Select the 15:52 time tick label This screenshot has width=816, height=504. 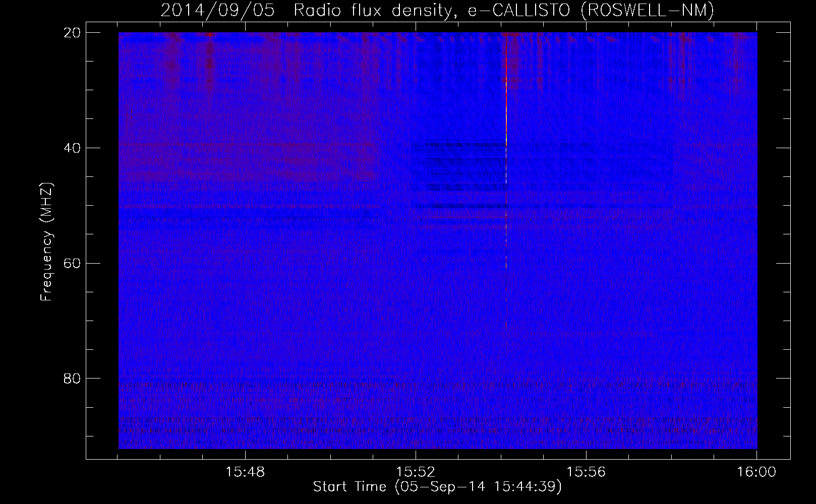pyautogui.click(x=416, y=472)
